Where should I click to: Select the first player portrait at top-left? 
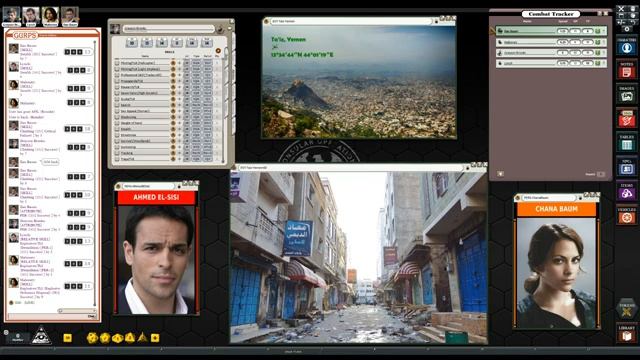[x=11, y=16]
